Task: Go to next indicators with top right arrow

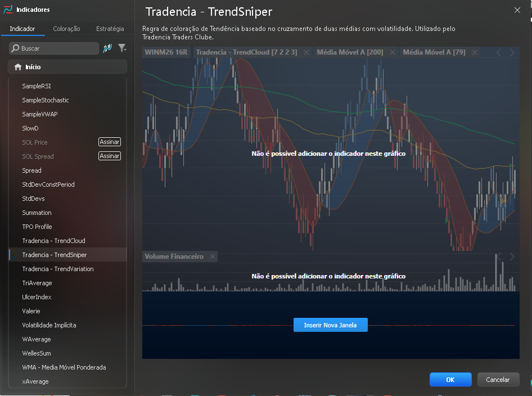Action: (x=512, y=52)
